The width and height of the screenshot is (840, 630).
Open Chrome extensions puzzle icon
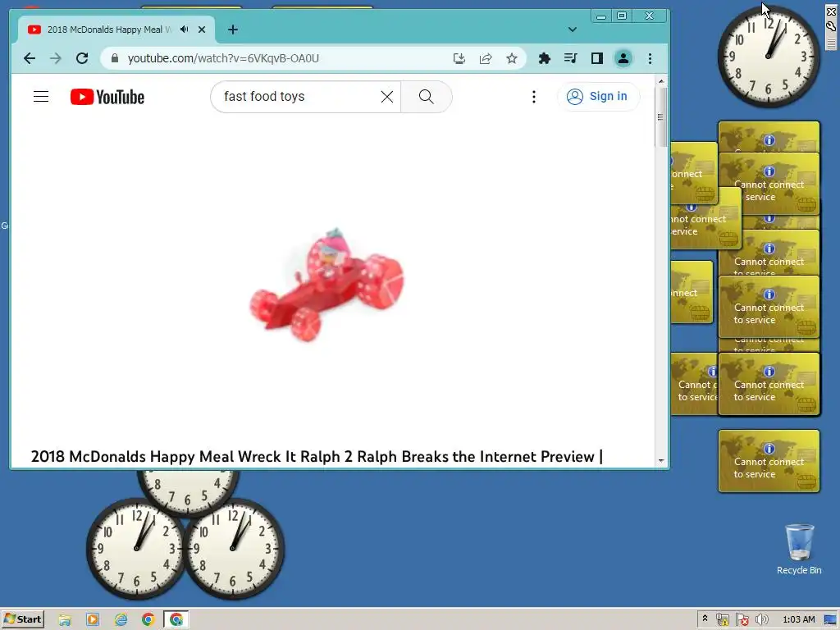point(545,58)
